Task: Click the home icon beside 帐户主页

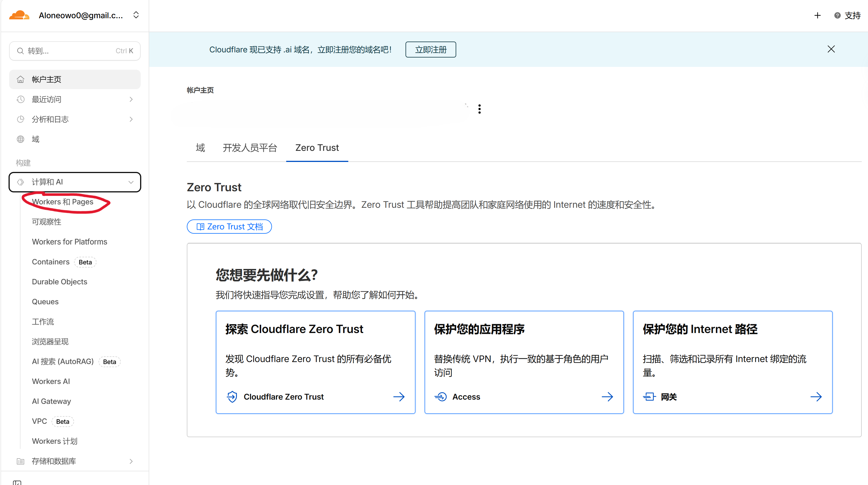Action: tap(21, 79)
